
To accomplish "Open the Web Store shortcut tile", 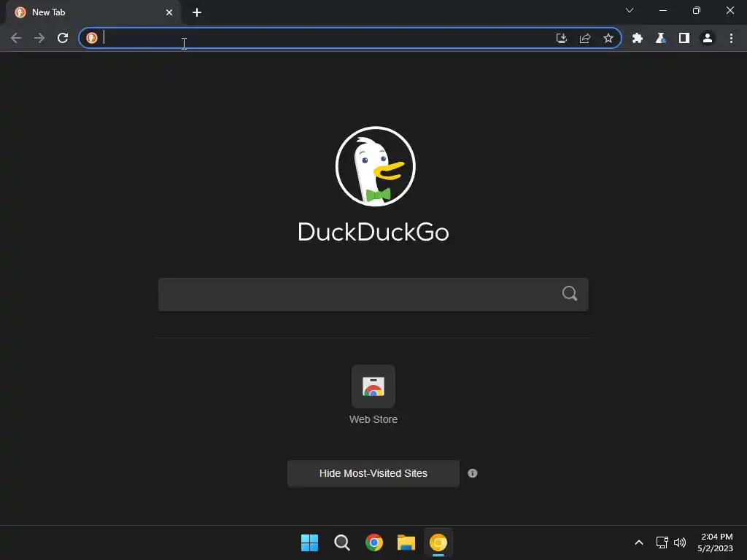I will 373,386.
